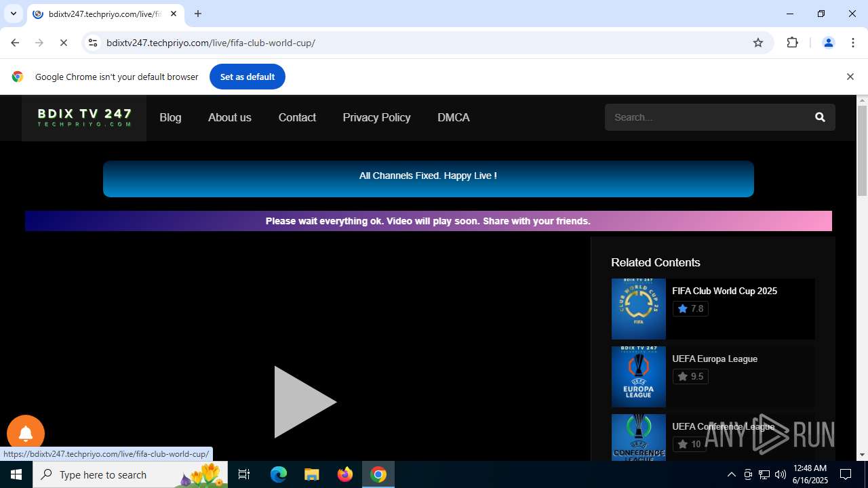Open Windows notification center
Screen dimensions: 868x488
coord(846,474)
